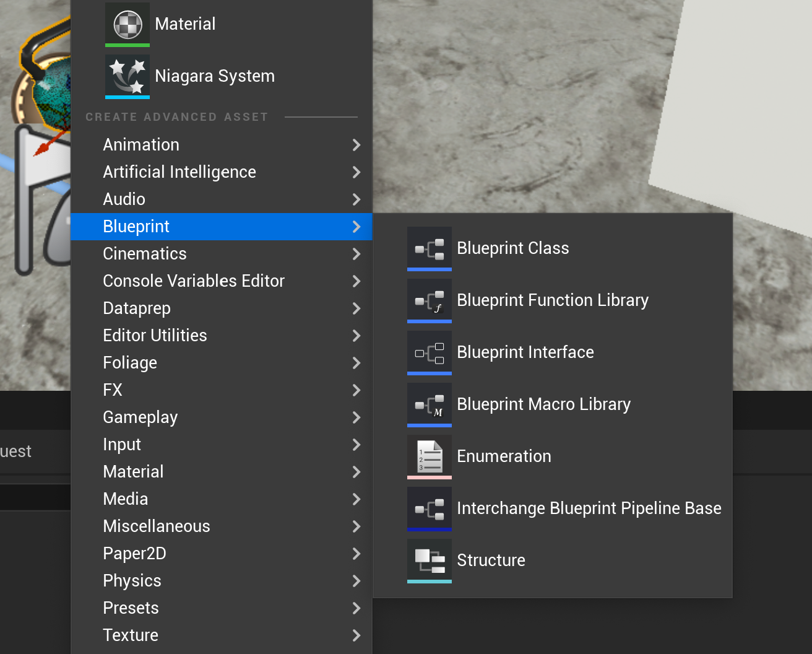Create a Blueprint Interface
This screenshot has height=654, width=812.
553,352
